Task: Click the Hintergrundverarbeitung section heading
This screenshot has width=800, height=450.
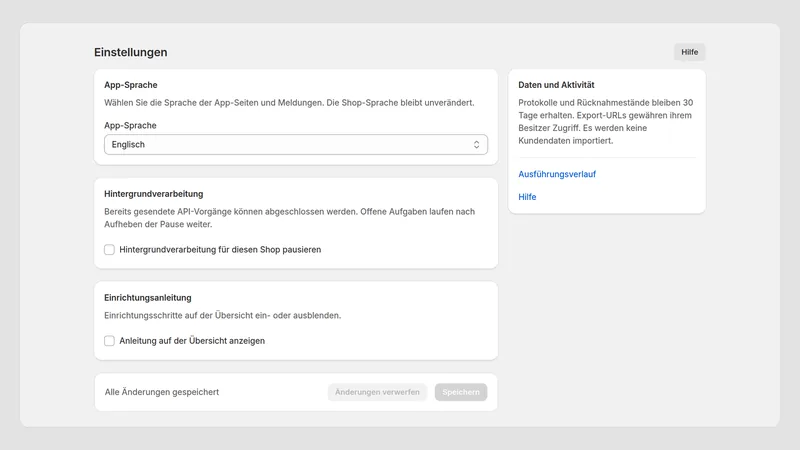Action: tap(154, 194)
